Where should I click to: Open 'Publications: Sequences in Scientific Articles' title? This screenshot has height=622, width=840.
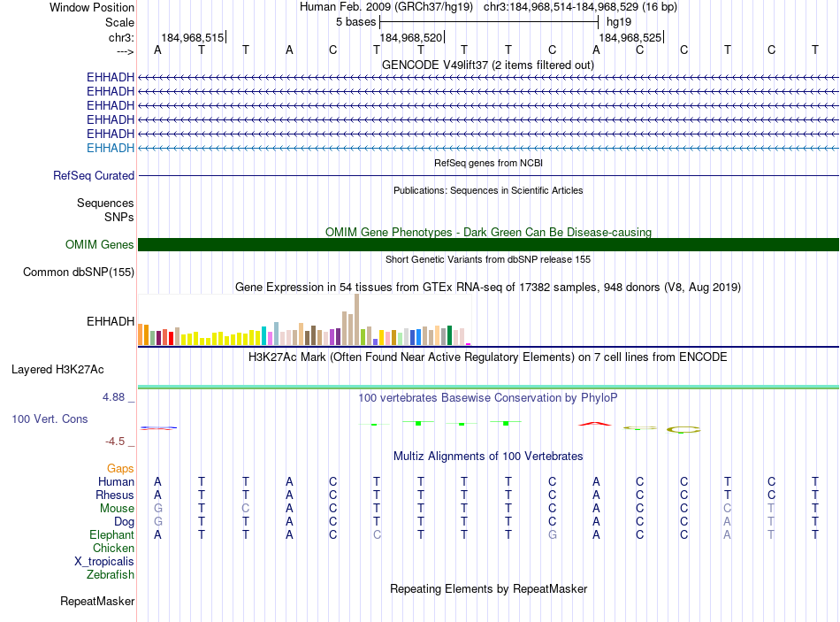488,190
